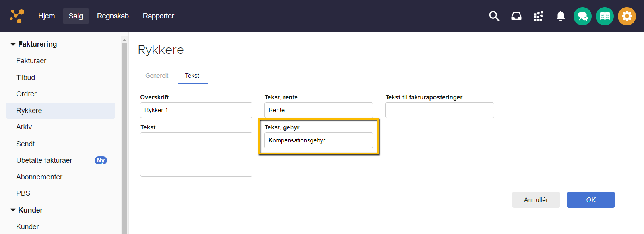Click the Annullér button
This screenshot has width=644, height=234.
coord(536,200)
